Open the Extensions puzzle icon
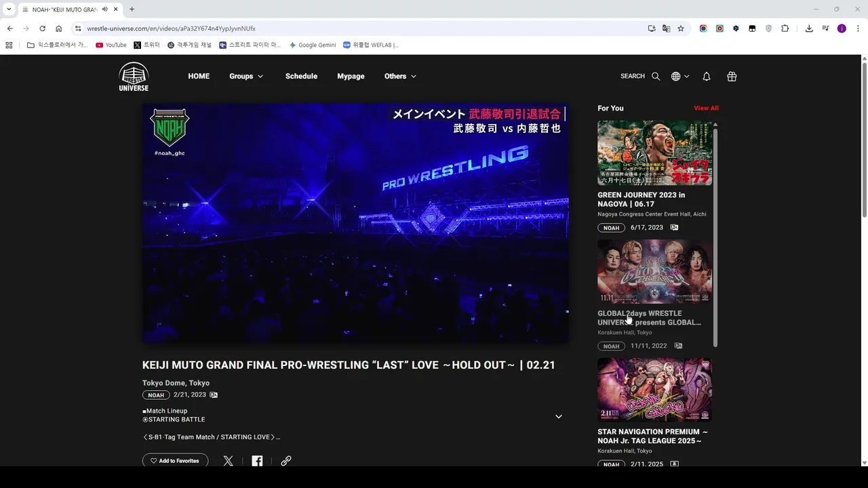868x488 pixels. click(x=785, y=28)
